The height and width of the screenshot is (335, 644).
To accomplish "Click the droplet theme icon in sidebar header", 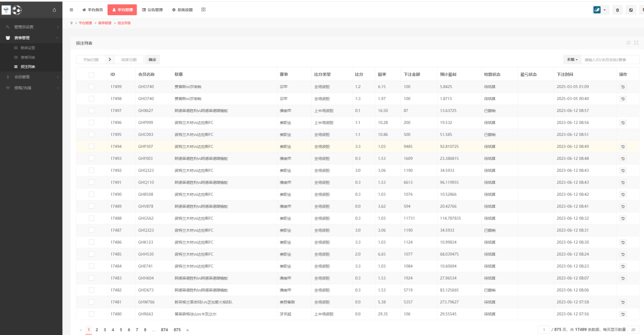I will click(x=54, y=10).
